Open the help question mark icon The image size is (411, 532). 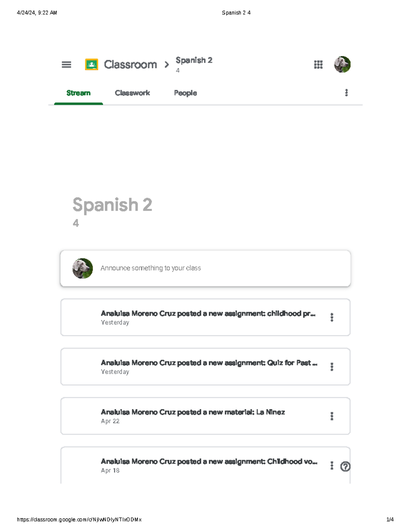point(346,466)
